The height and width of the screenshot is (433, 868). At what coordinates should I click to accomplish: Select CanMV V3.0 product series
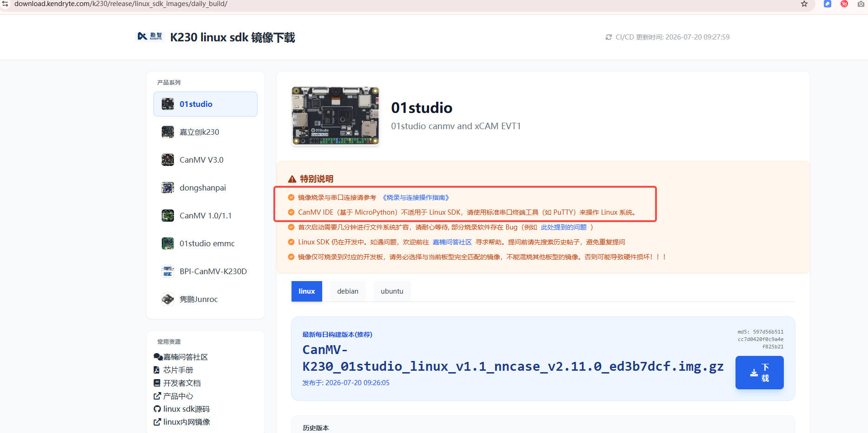205,160
